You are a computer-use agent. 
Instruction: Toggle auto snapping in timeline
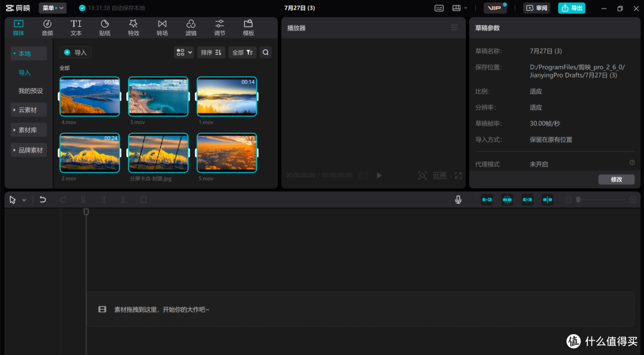click(x=507, y=200)
